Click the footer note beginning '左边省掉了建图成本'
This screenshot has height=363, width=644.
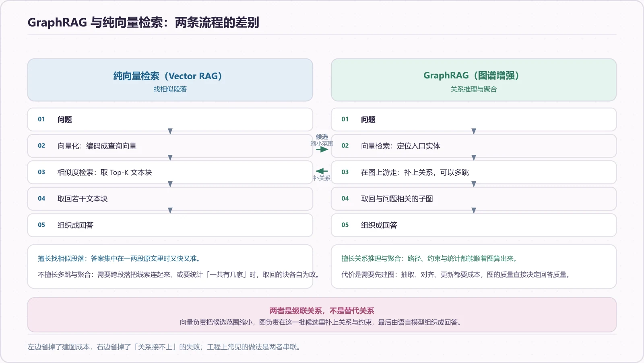(165, 347)
